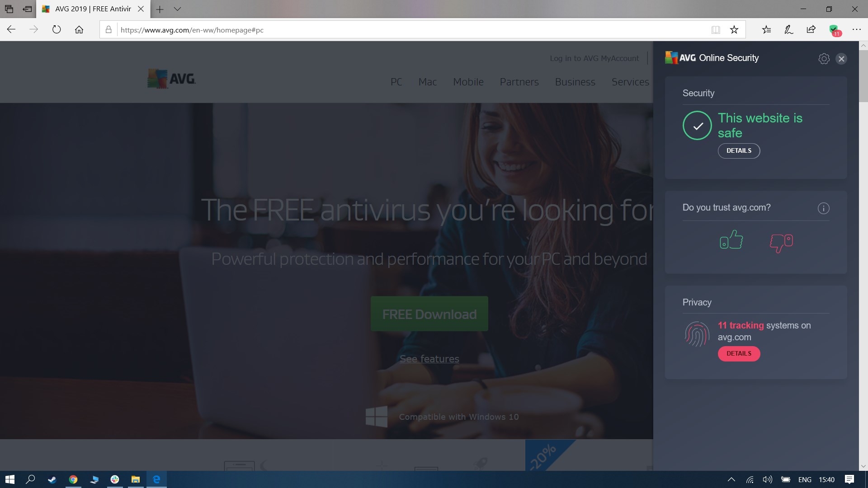The width and height of the screenshot is (868, 488).
Task: Click FREE Download button on AVG homepage
Action: click(429, 314)
